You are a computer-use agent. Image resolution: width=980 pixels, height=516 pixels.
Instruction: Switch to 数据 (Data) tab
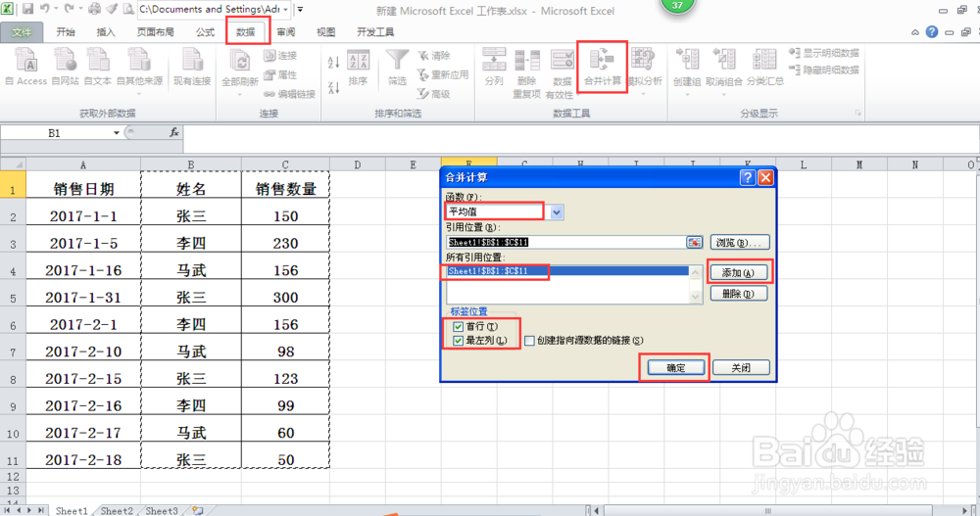(x=246, y=32)
